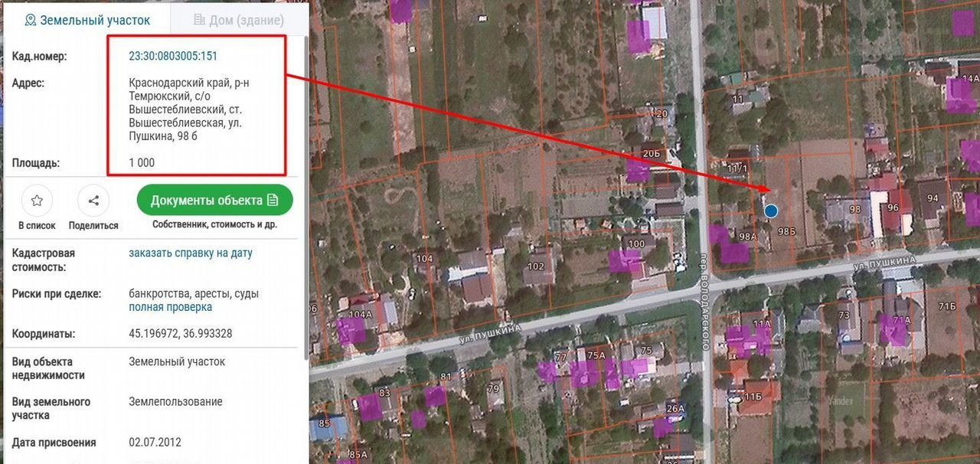
Task: Click the document icon in the green button
Action: coord(273,201)
